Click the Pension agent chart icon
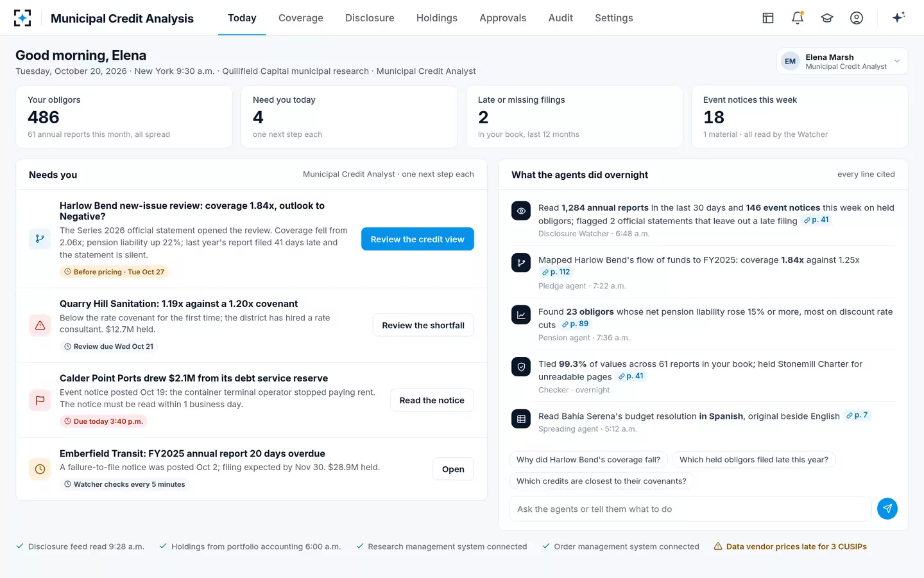This screenshot has height=578, width=924. [x=521, y=315]
